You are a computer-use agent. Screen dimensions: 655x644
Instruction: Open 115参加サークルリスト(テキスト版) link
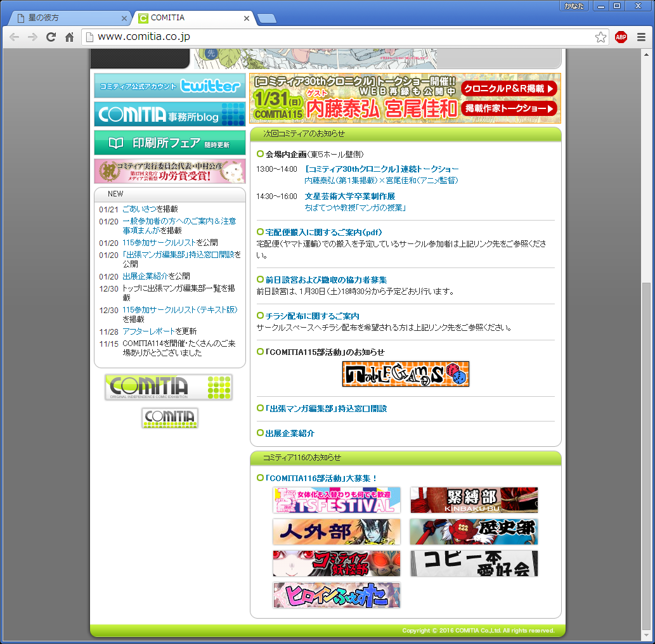pyautogui.click(x=180, y=311)
